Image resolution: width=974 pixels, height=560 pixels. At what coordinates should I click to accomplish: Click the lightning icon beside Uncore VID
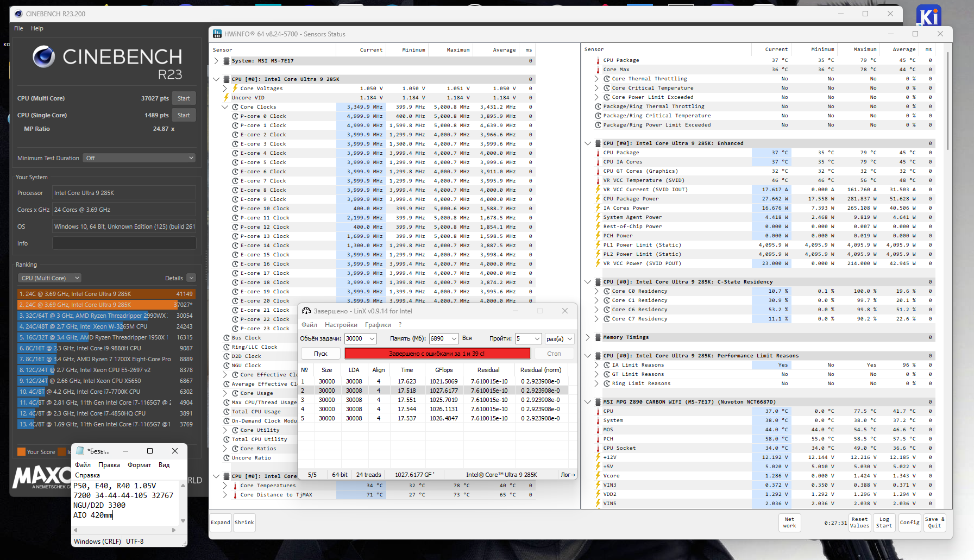point(227,97)
